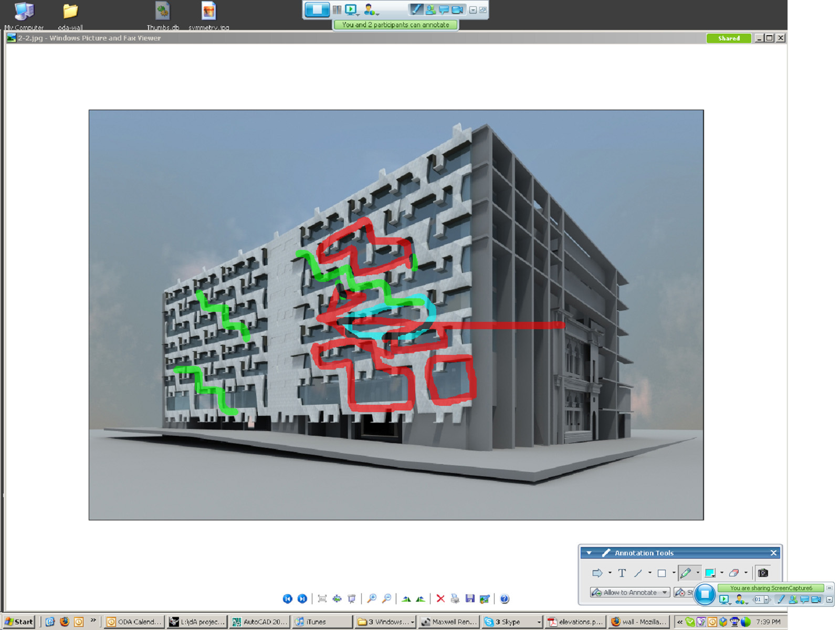Switch to AutoCAD taskbar item
The width and height of the screenshot is (840, 630).
tap(260, 622)
